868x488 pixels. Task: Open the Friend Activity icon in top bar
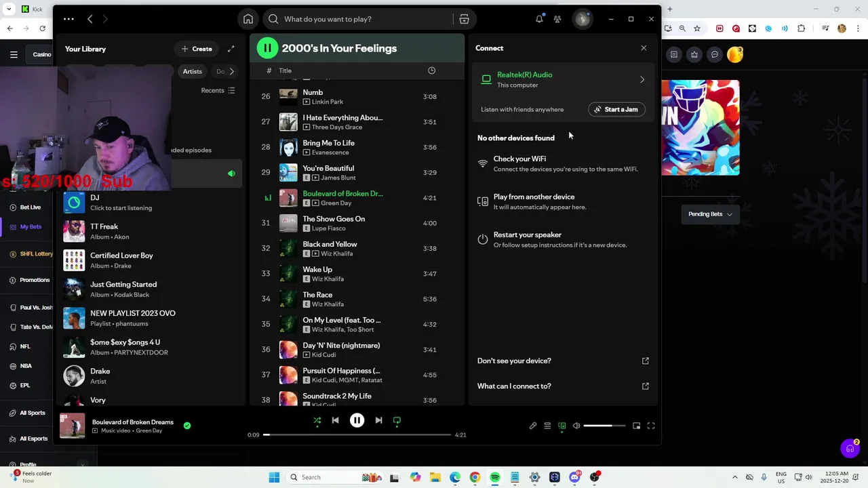tap(557, 19)
